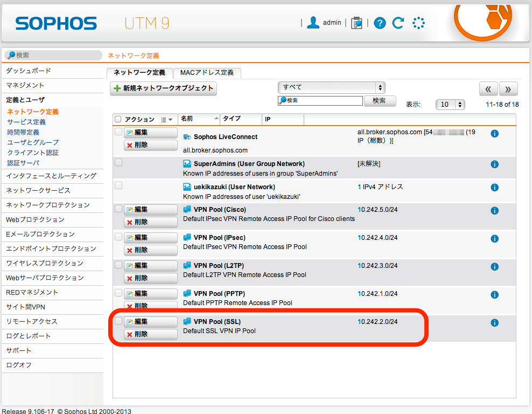The width and height of the screenshot is (532, 414).
Task: Open the online help question mark icon
Action: (380, 23)
